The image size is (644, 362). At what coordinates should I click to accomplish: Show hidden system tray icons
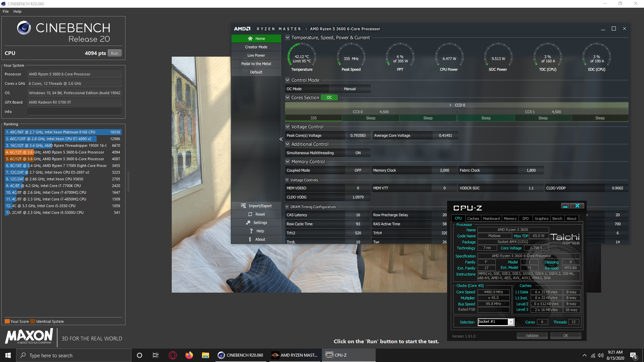point(585,355)
